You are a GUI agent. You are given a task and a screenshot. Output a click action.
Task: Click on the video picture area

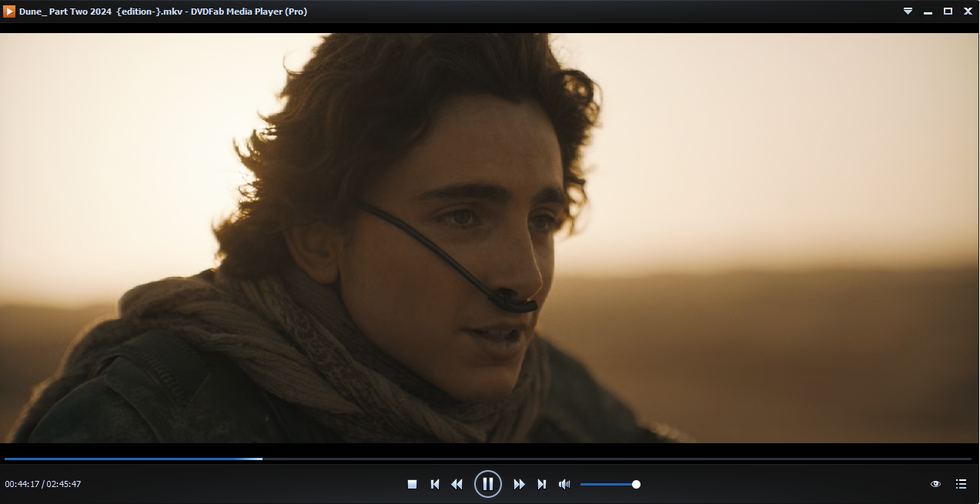[490, 237]
